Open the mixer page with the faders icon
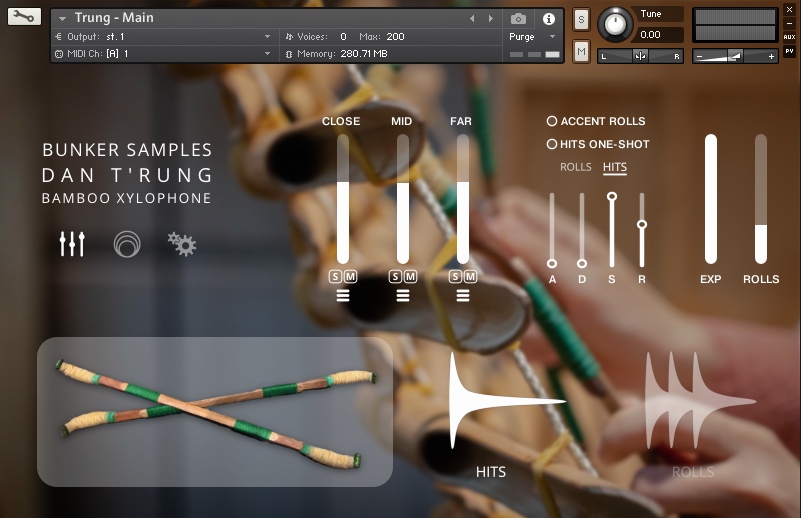The image size is (801, 518). [x=72, y=244]
